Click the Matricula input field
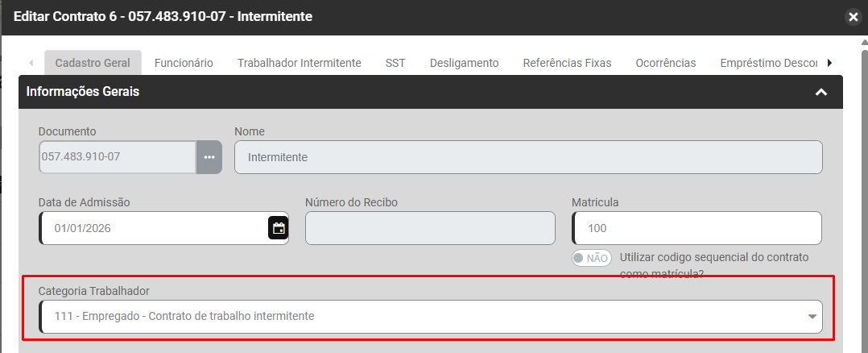The height and width of the screenshot is (353, 868). pyautogui.click(x=696, y=228)
